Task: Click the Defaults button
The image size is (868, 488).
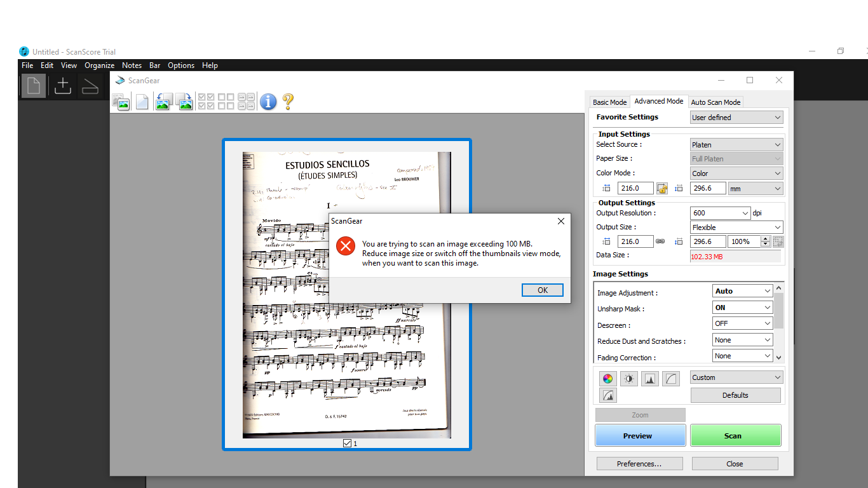Action: [735, 395]
